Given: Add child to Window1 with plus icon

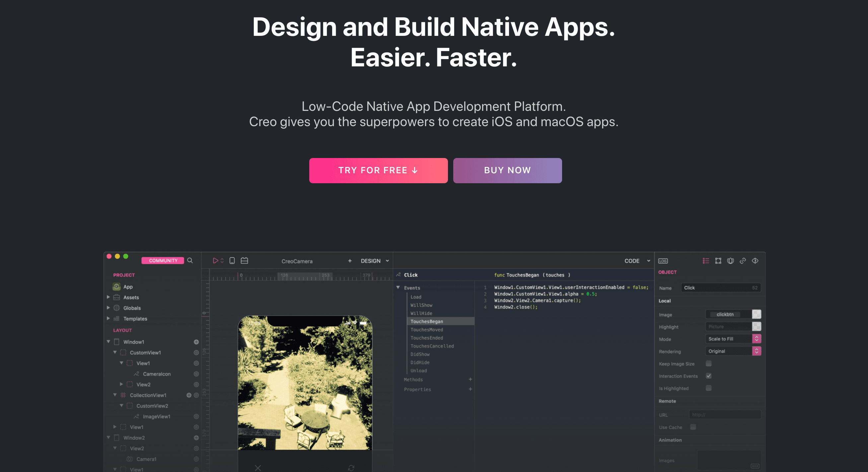Looking at the screenshot, I should [196, 342].
